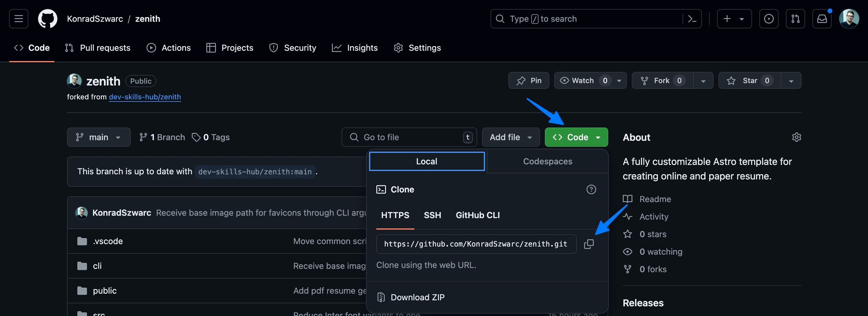Screen dimensions: 868x316
Task: Open the .vscode folder
Action: pos(108,241)
